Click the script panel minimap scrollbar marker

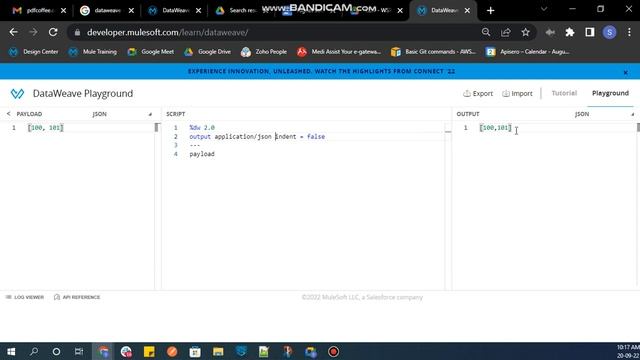(448, 131)
